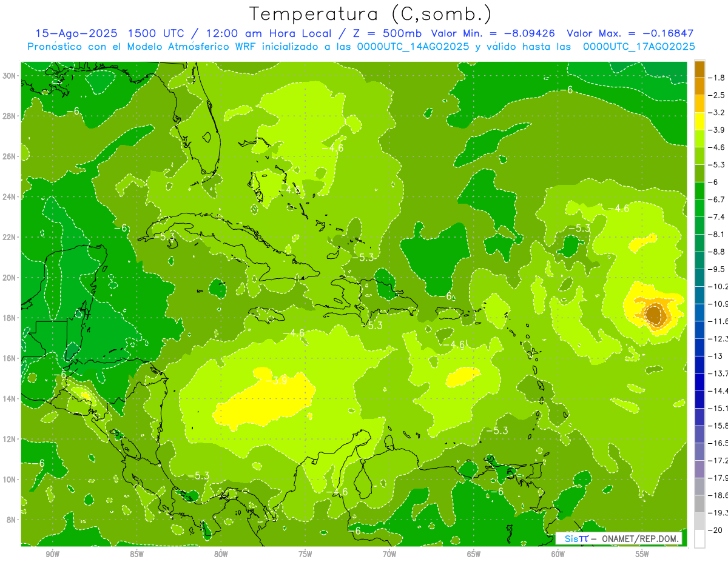Click the legend value "-6.7"
Screen dimensions: 728x562
717,199
